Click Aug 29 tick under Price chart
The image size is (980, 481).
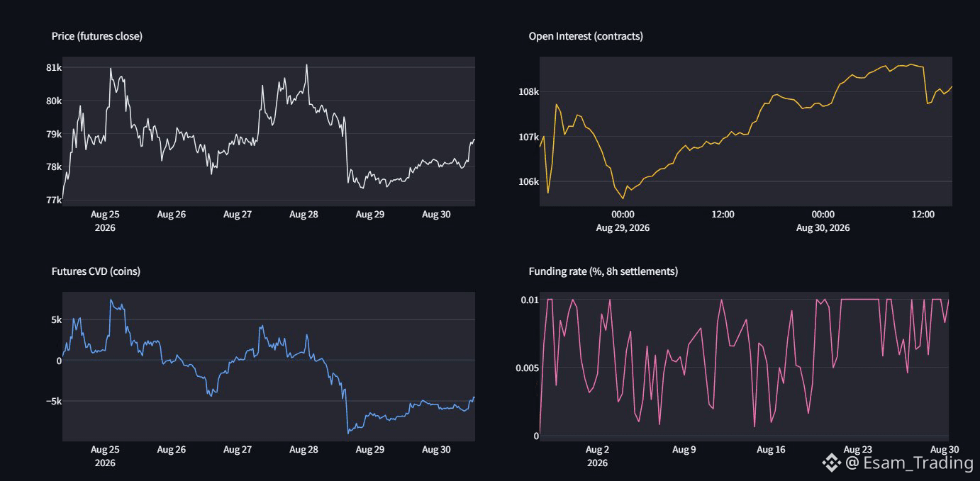click(x=369, y=214)
